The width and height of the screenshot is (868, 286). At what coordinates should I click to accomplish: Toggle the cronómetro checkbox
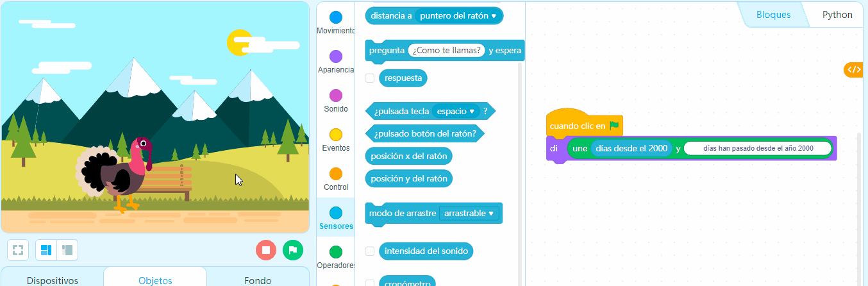tap(370, 283)
